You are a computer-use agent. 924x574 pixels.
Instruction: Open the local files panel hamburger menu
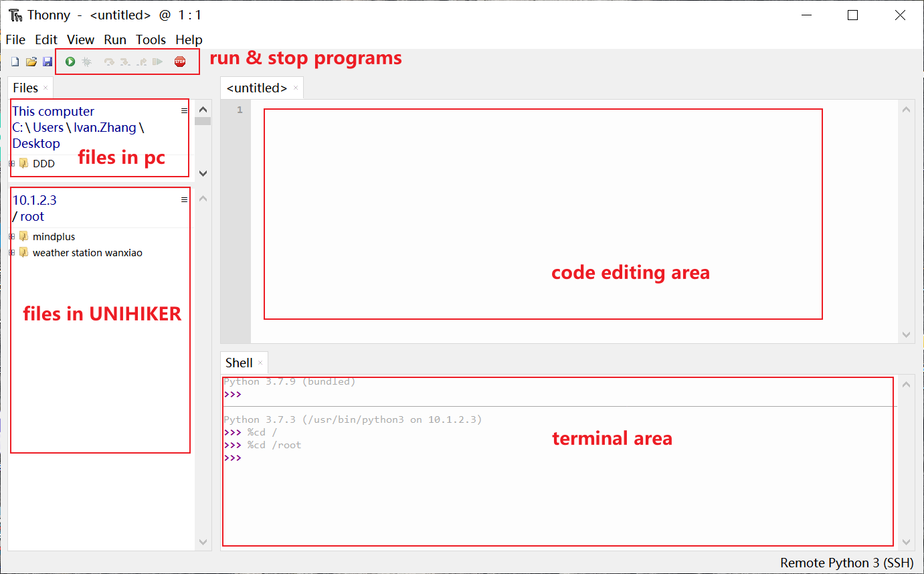pyautogui.click(x=184, y=111)
